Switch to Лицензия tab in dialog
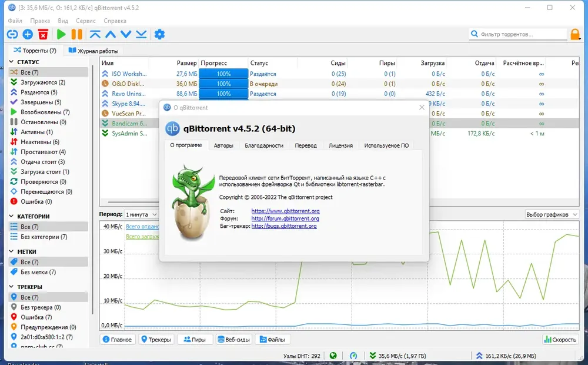The width and height of the screenshot is (588, 365). pos(340,145)
